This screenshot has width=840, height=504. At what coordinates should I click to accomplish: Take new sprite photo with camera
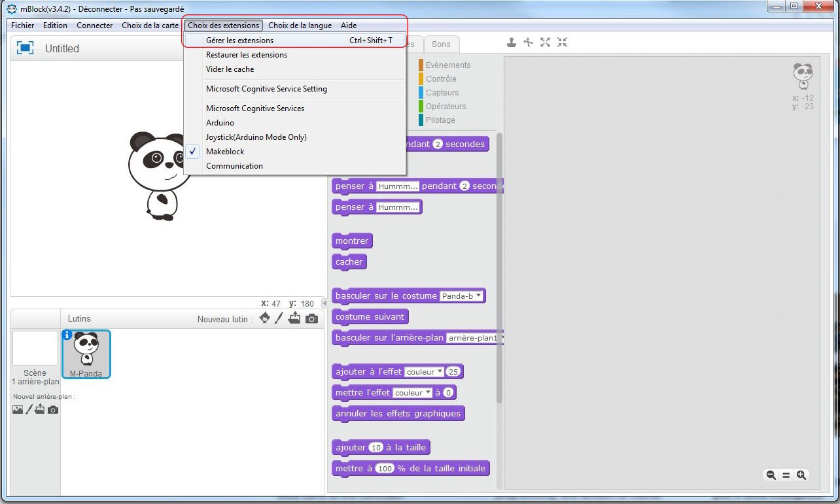[x=312, y=318]
